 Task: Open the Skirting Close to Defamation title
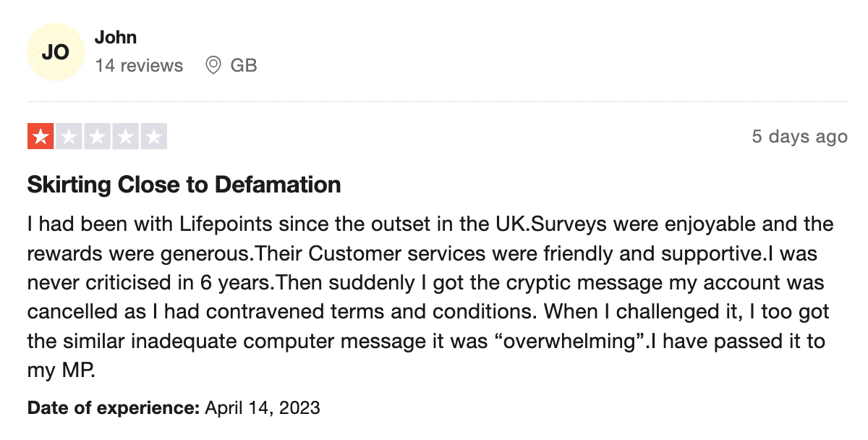(184, 185)
